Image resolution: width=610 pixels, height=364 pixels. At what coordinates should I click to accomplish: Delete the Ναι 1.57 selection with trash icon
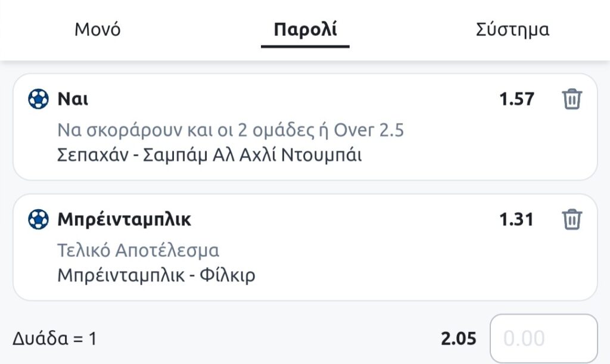(572, 99)
